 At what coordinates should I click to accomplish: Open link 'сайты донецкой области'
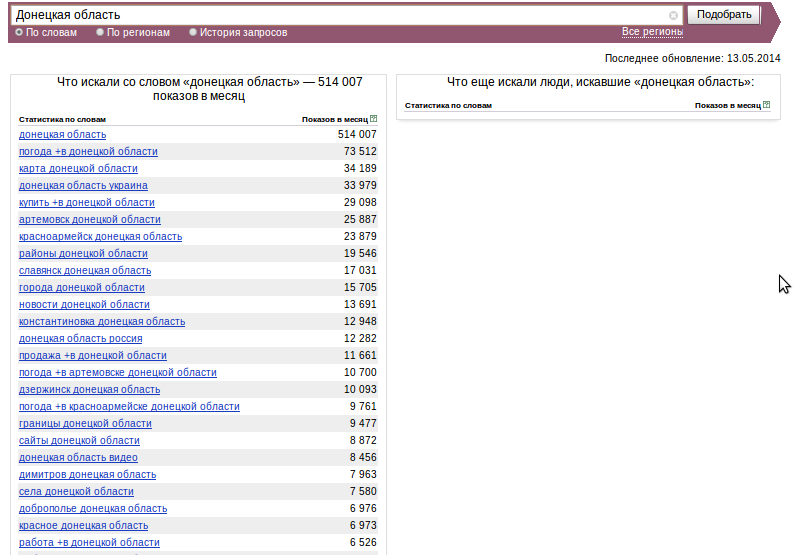(79, 440)
